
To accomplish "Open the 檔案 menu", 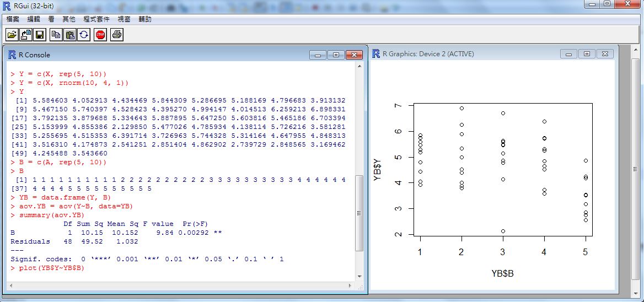I will pos(13,19).
